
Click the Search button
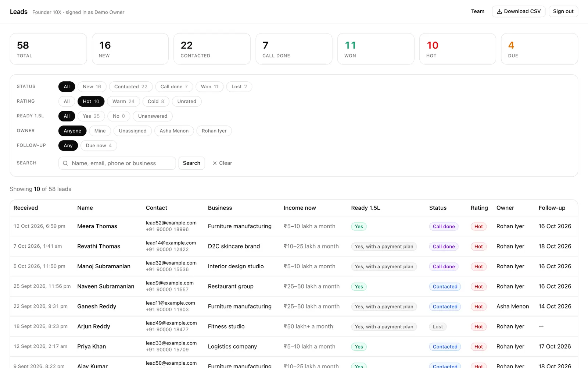191,163
